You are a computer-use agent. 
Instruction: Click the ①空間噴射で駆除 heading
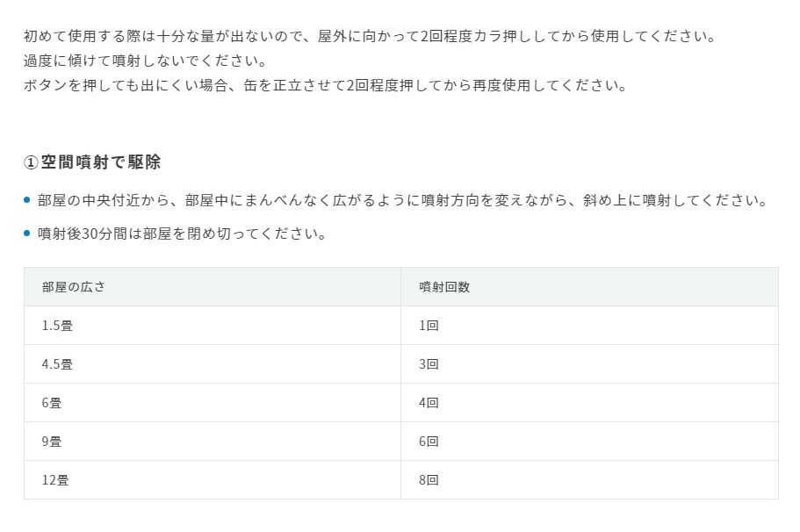[92, 162]
